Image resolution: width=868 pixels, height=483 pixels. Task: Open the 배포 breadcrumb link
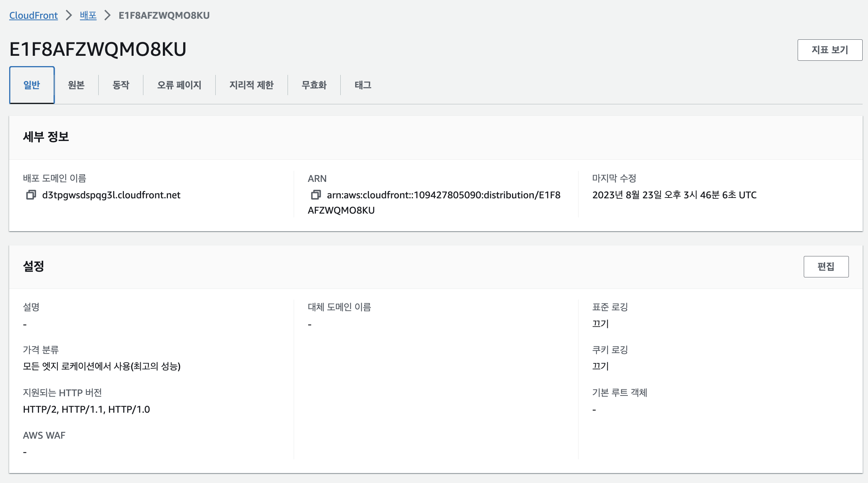click(x=88, y=15)
